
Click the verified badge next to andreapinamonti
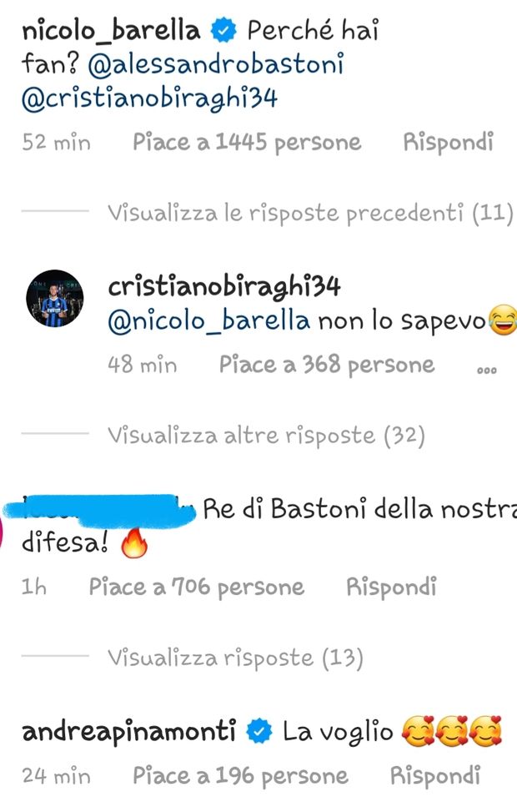click(259, 732)
